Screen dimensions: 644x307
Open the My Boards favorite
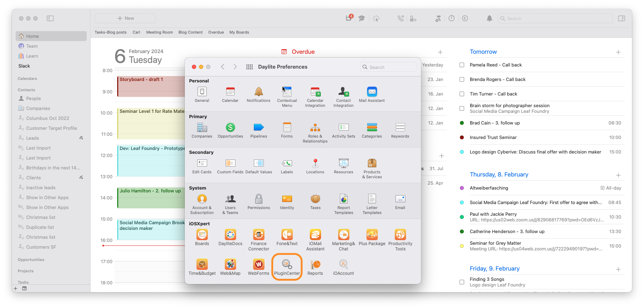point(239,32)
